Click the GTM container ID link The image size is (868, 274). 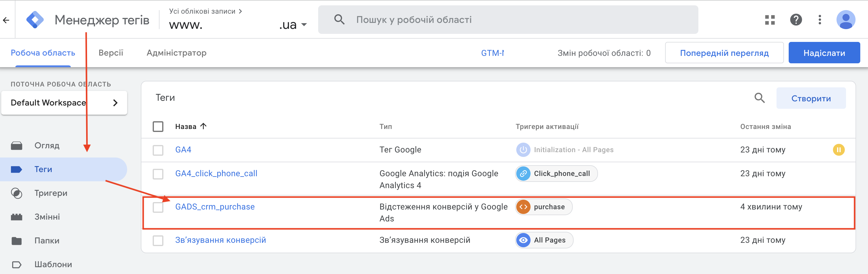(x=492, y=53)
